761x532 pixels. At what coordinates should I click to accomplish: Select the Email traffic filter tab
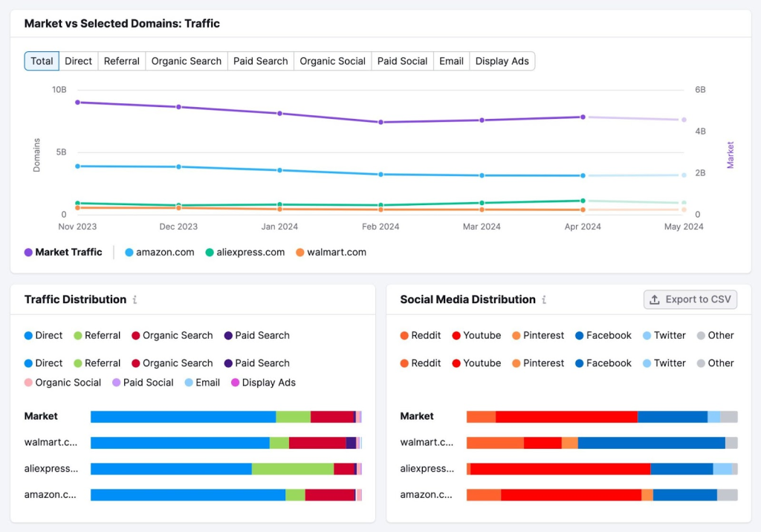[x=451, y=61]
